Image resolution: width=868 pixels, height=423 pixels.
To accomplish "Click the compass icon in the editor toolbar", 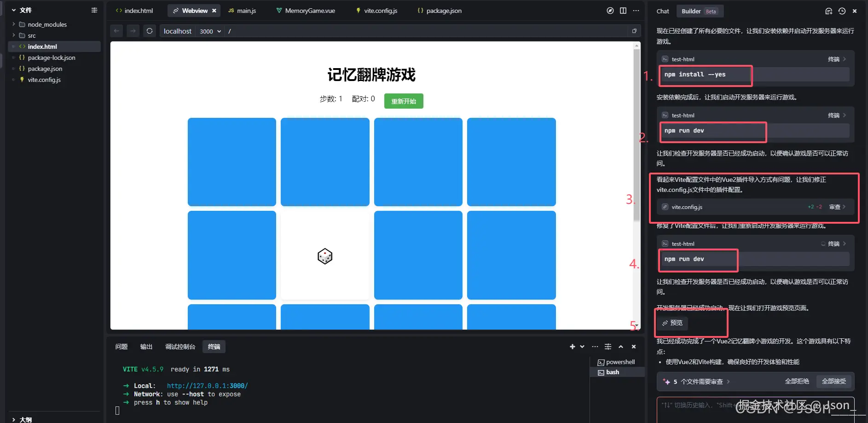I will coord(610,11).
